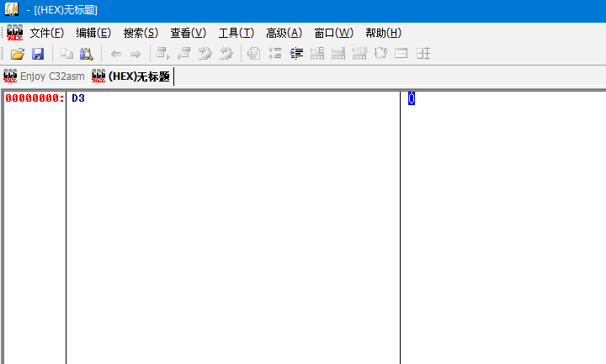Click the split columns layout icon

(423, 53)
